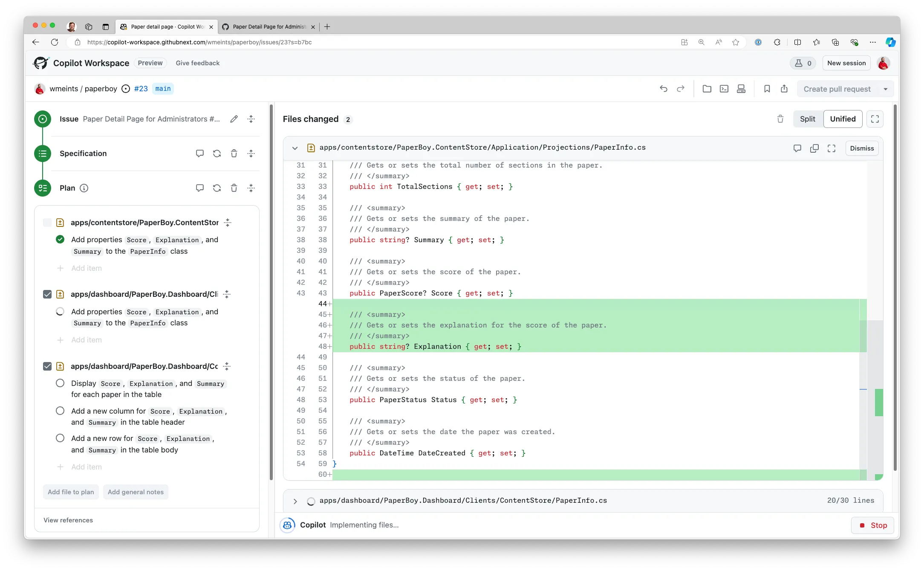Click the diff minimap green change marker
Screen dimensions: 924x571
879,402
